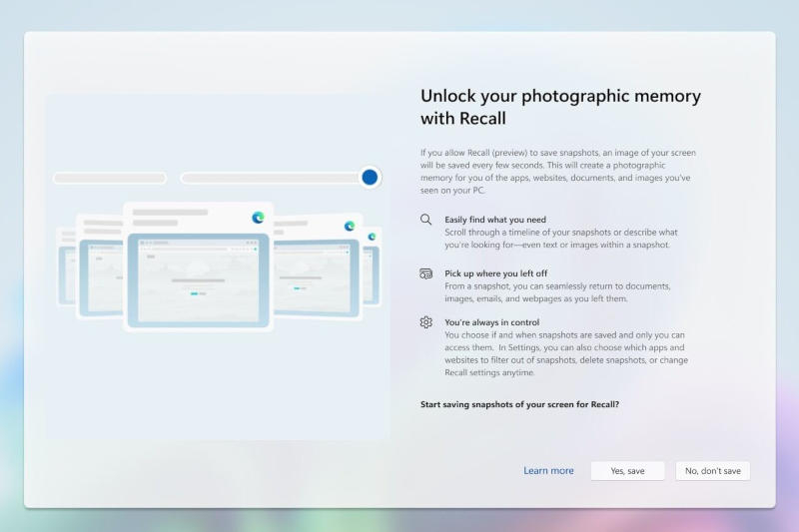Screen dimensions: 799x532
Task: Click the blue timeline slider handle
Action: [x=370, y=177]
